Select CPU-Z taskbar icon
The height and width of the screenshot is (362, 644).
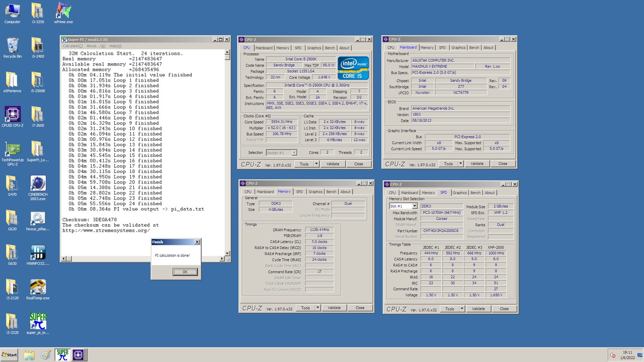(78, 354)
